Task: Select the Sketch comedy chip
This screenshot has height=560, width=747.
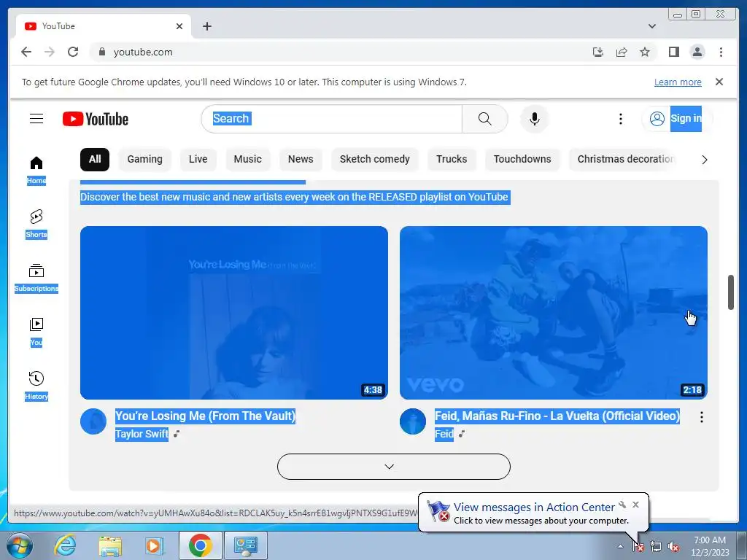Action: tap(374, 159)
